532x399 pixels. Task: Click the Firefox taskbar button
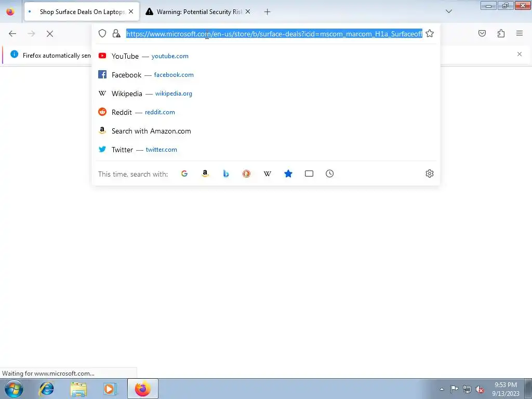pos(143,389)
